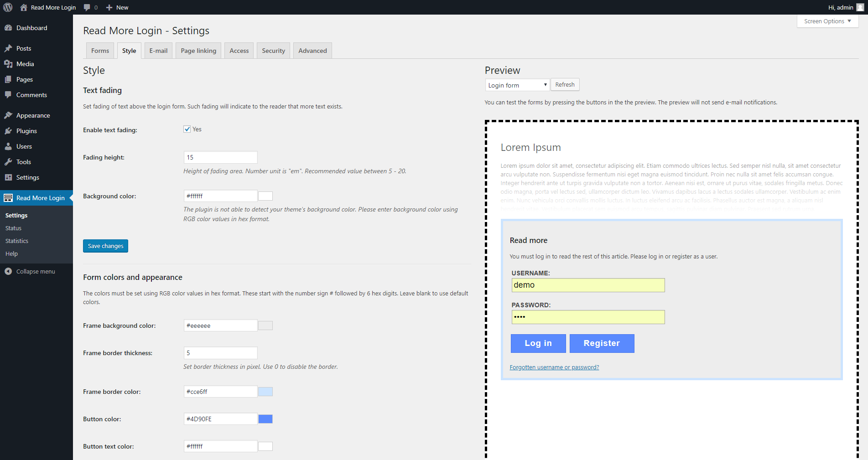Switch to the Security tab
The image size is (868, 460).
(x=273, y=50)
